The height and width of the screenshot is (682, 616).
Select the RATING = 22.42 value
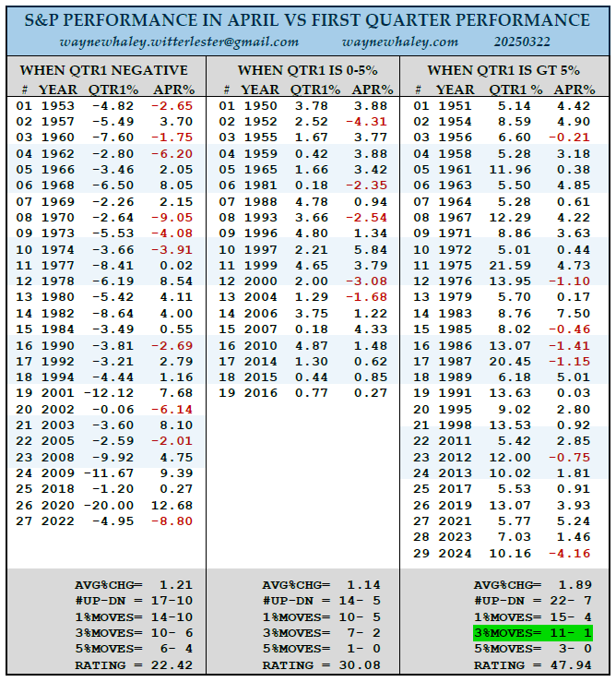click(x=134, y=665)
